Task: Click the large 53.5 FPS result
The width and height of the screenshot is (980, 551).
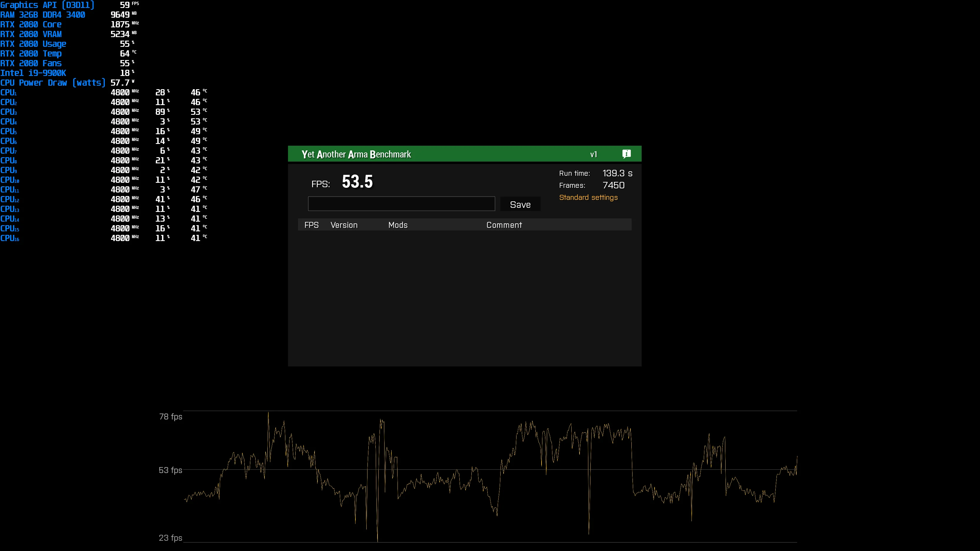Action: click(x=357, y=181)
